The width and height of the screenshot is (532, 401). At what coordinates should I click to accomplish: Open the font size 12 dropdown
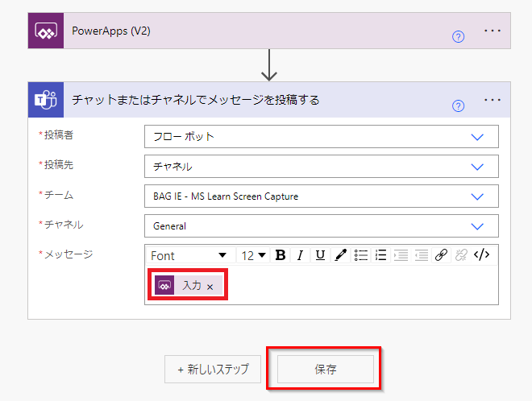point(253,255)
